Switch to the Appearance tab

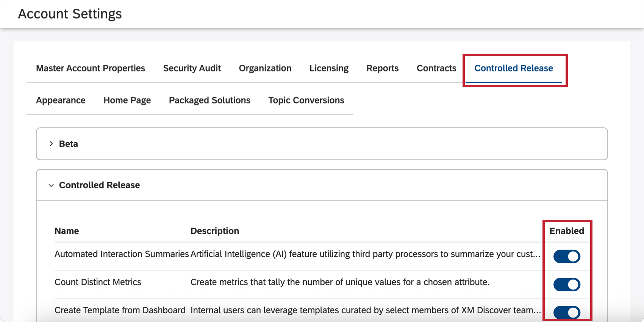(61, 100)
